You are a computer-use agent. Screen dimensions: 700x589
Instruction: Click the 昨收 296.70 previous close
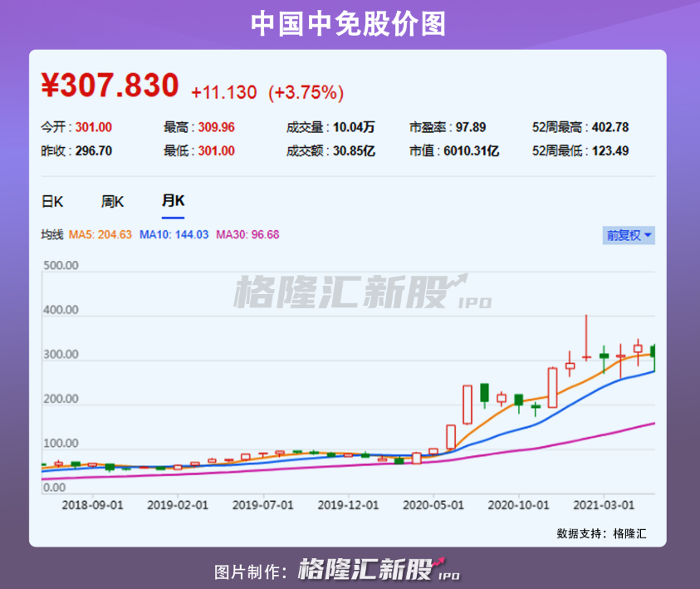(x=76, y=151)
